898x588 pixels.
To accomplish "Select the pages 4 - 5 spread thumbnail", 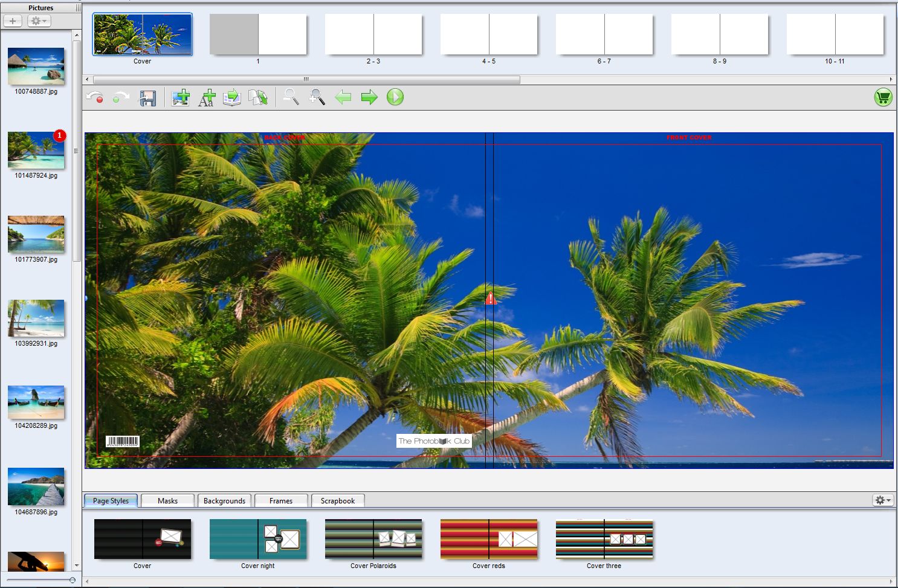I will point(489,34).
